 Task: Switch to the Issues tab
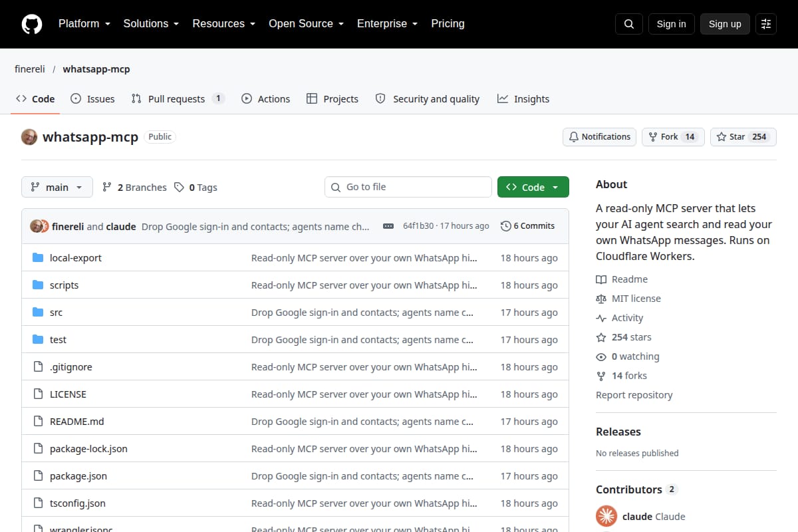coord(92,99)
